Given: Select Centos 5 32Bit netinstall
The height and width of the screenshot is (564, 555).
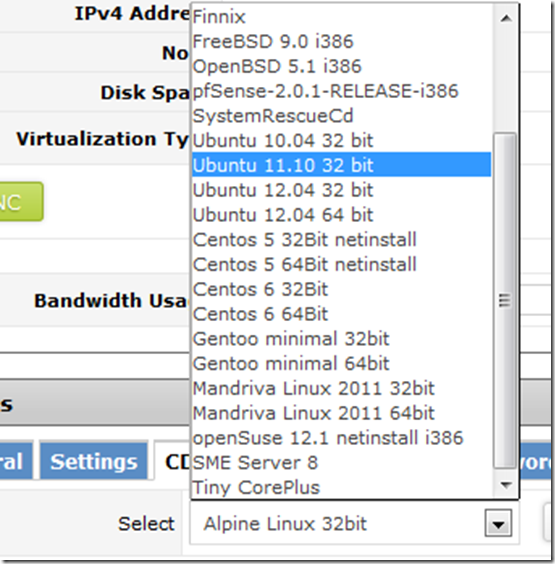Looking at the screenshot, I should 342,240.
